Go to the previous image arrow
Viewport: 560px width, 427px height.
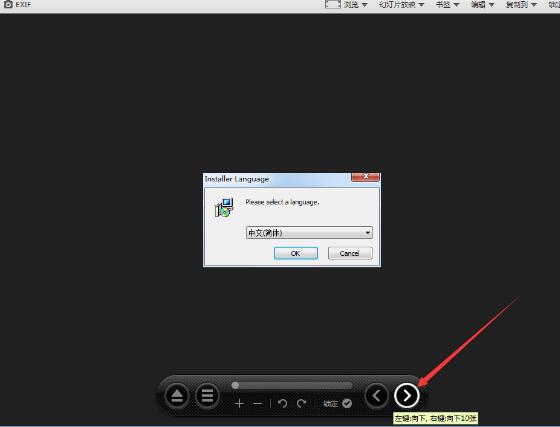point(376,395)
